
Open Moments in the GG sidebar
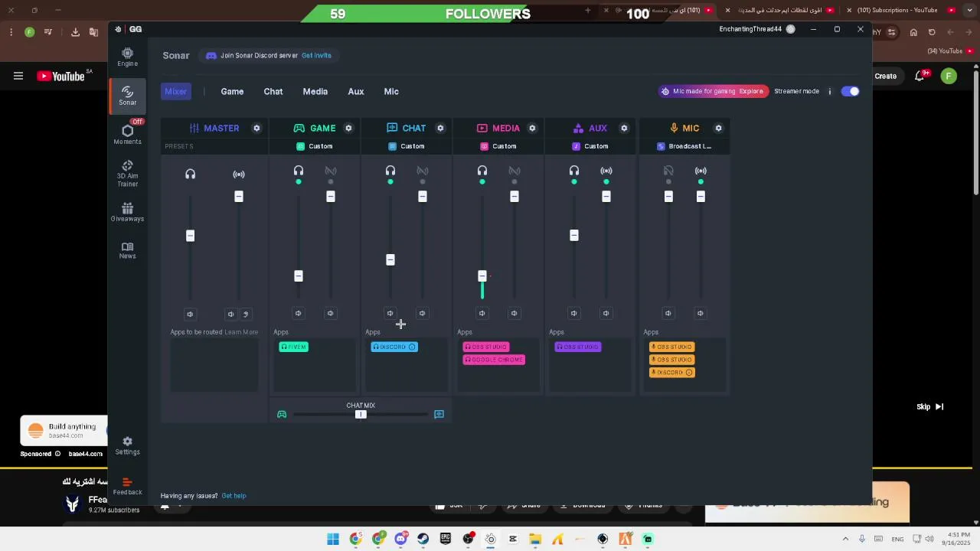click(127, 134)
